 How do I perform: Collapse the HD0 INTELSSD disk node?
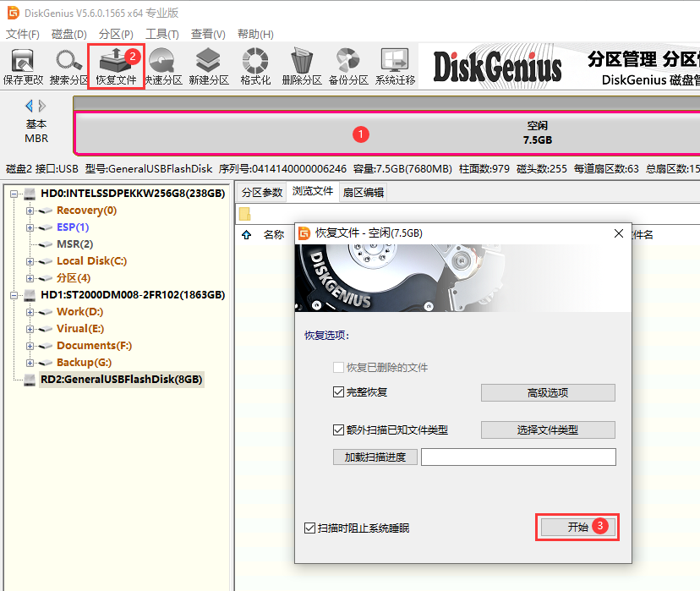(x=14, y=194)
